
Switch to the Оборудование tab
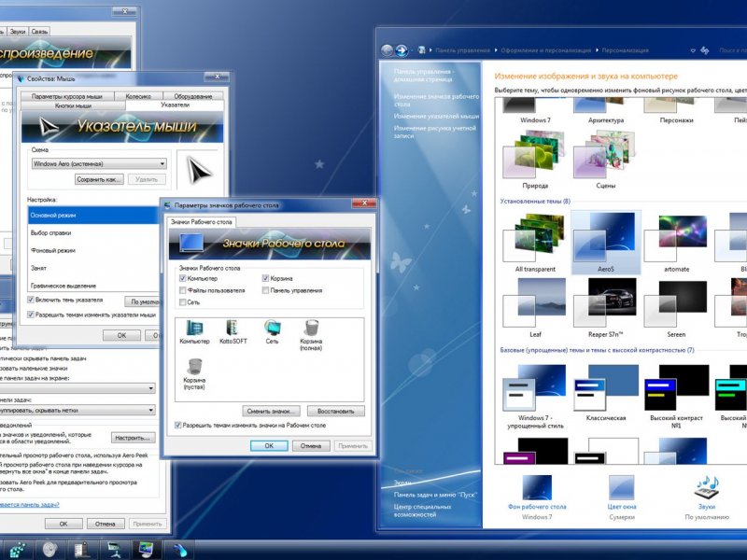point(193,96)
